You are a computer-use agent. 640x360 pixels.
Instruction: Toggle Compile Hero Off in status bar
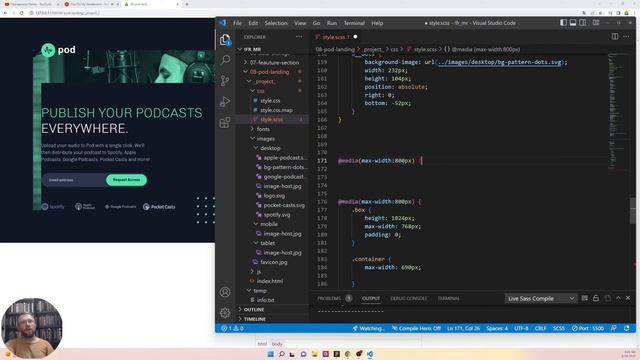point(416,328)
